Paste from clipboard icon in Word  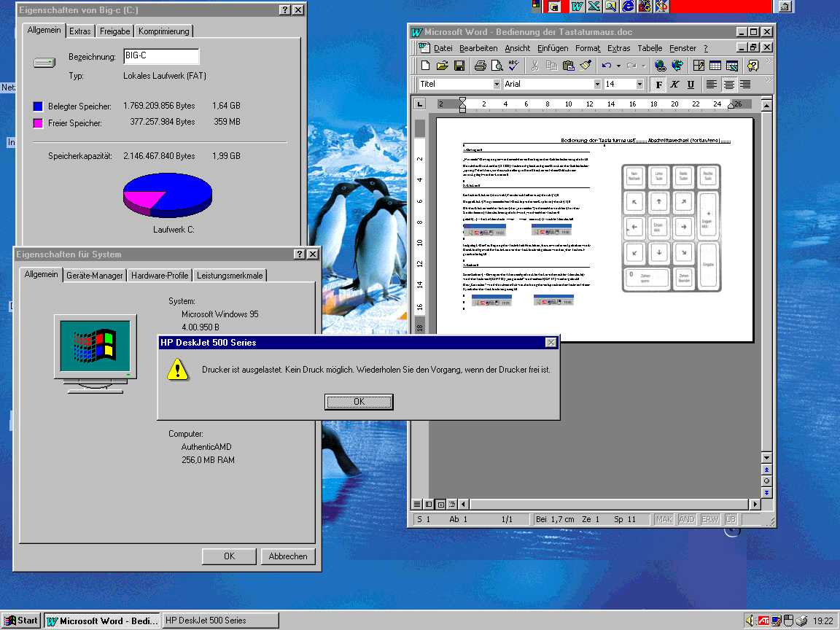click(569, 66)
